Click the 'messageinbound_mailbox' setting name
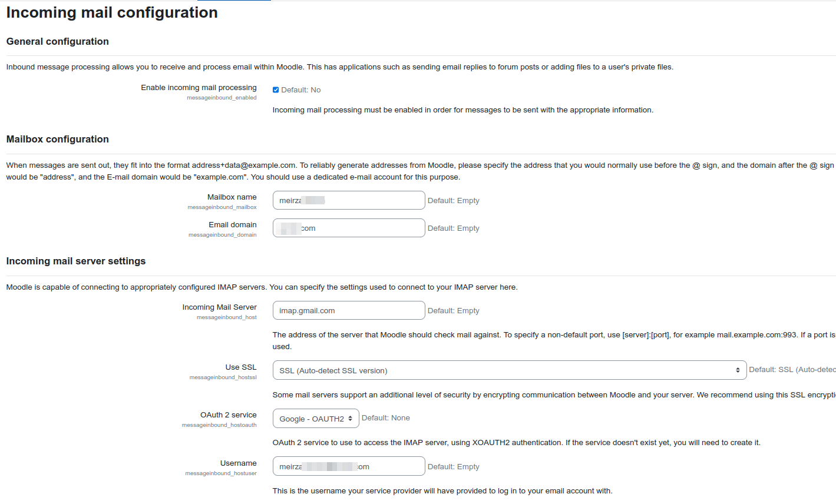This screenshot has height=504, width=836. (x=222, y=207)
